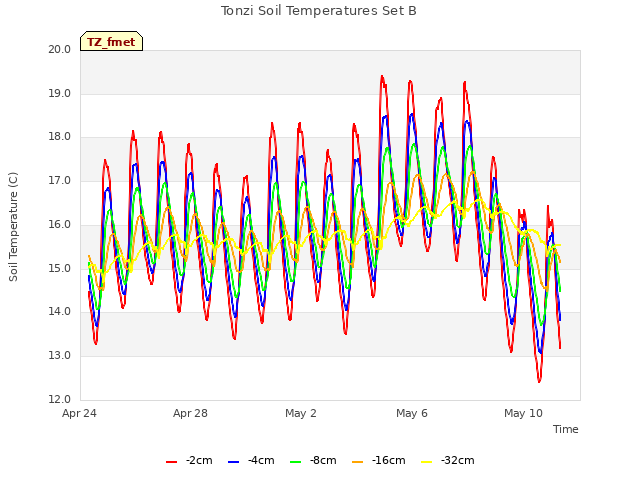The width and height of the screenshot is (640, 480).
Task: Select the -8cm legend label
Action: pyautogui.click(x=323, y=460)
